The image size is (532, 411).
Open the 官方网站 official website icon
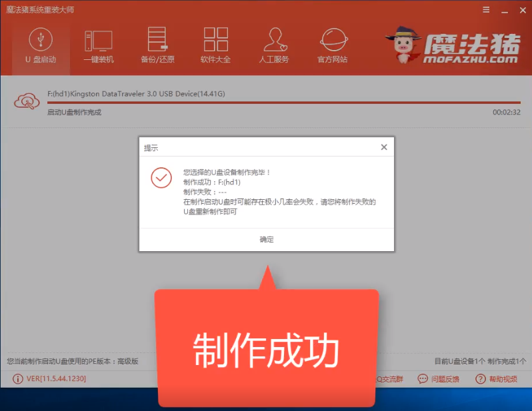(332, 45)
